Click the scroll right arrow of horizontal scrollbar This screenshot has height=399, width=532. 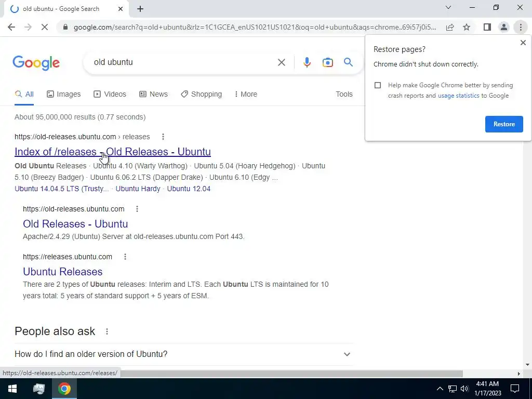[518, 374]
